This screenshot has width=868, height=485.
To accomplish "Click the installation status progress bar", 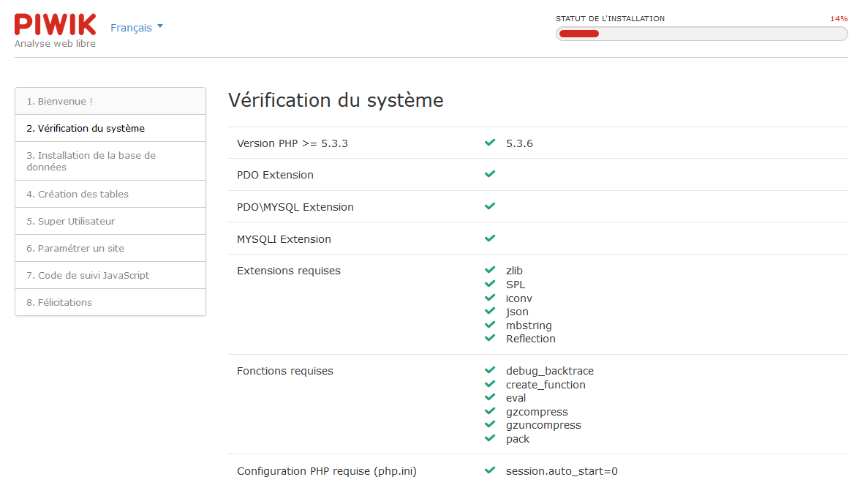I will pyautogui.click(x=701, y=34).
